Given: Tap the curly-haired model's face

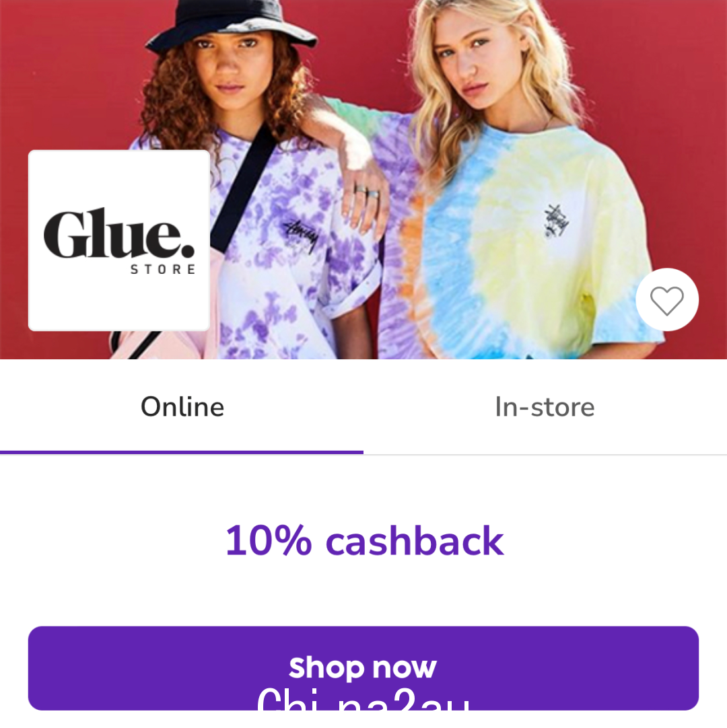Looking at the screenshot, I should click(x=229, y=65).
